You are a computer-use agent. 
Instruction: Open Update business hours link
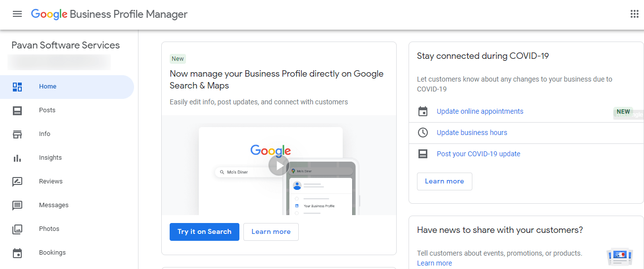(x=472, y=133)
